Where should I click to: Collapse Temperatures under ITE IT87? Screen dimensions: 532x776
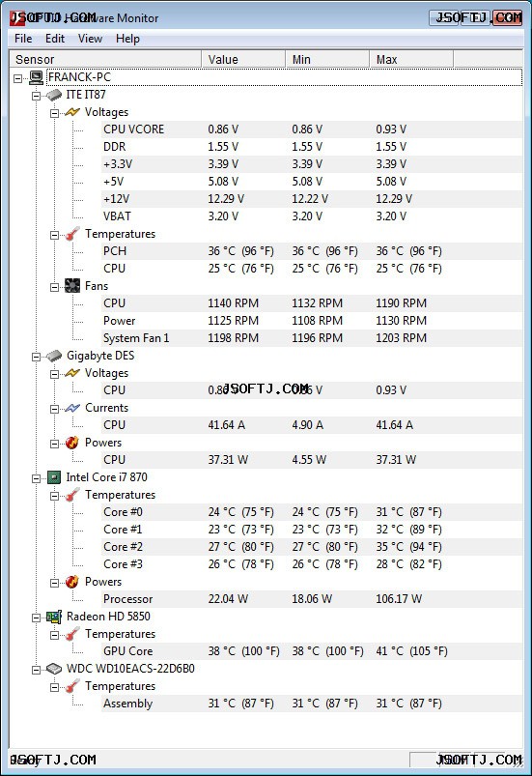click(x=54, y=235)
